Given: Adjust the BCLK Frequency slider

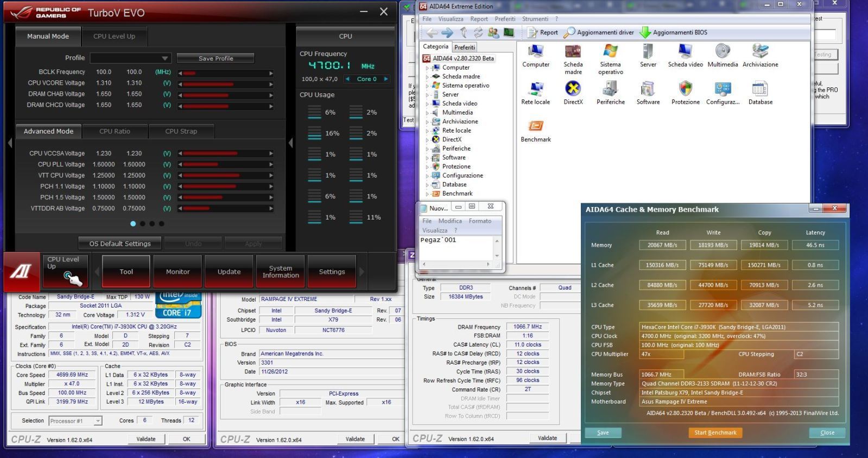Looking at the screenshot, I should [x=225, y=73].
